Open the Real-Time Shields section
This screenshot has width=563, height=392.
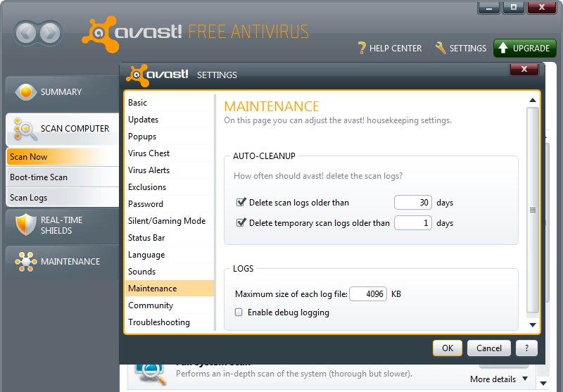63,225
